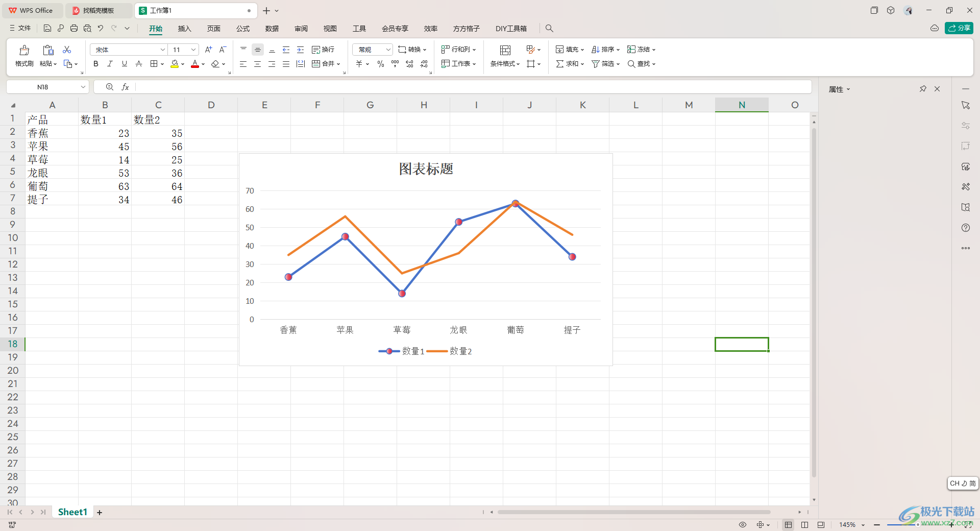Increase font size with A+ icon

click(x=208, y=50)
